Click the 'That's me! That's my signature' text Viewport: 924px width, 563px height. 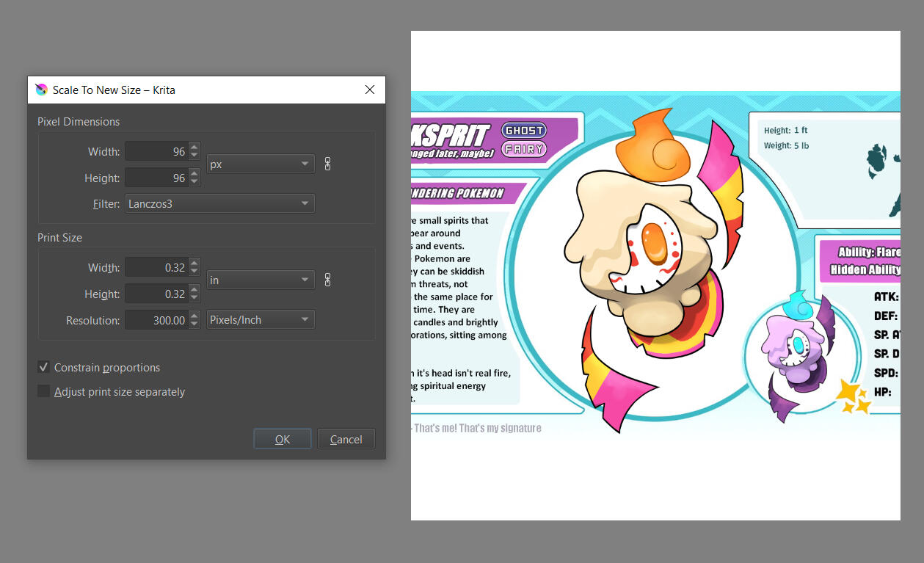pos(477,428)
